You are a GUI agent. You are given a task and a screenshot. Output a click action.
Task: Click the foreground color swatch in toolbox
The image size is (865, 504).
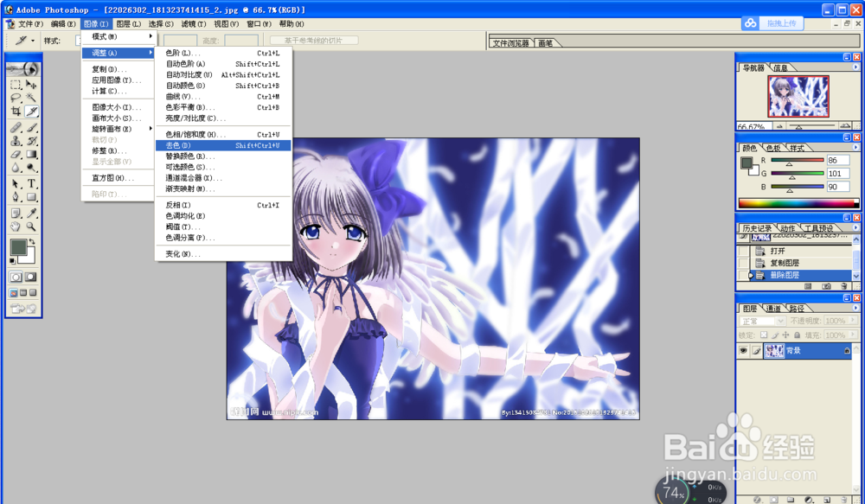click(18, 247)
